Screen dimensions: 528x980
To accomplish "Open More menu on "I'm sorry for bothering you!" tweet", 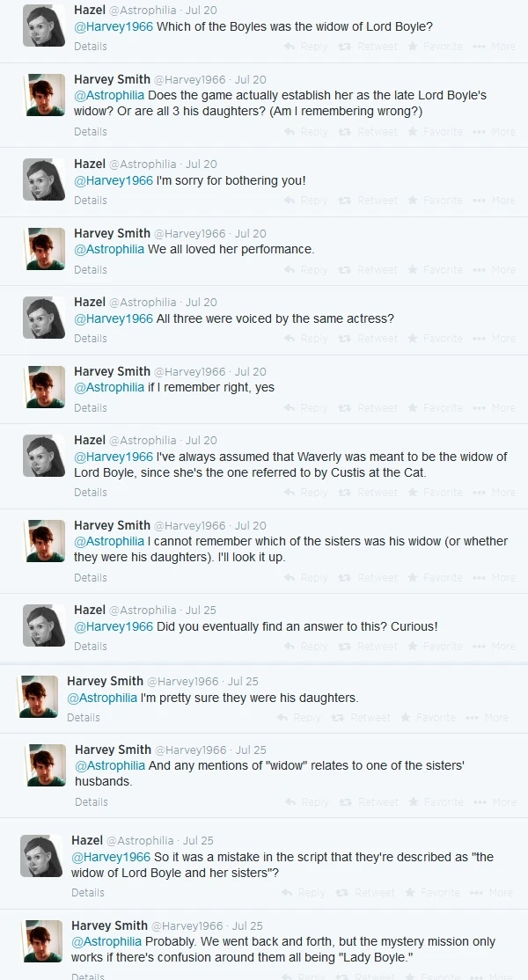I will [495, 201].
